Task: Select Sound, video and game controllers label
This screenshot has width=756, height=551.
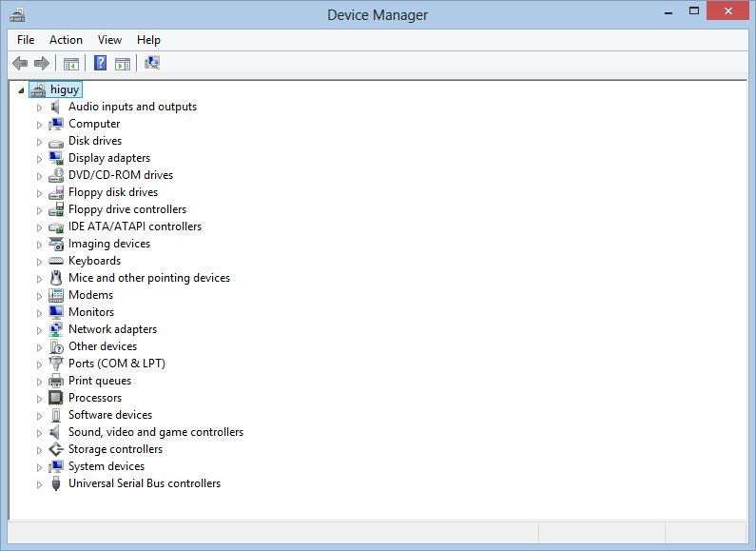Action: click(156, 432)
